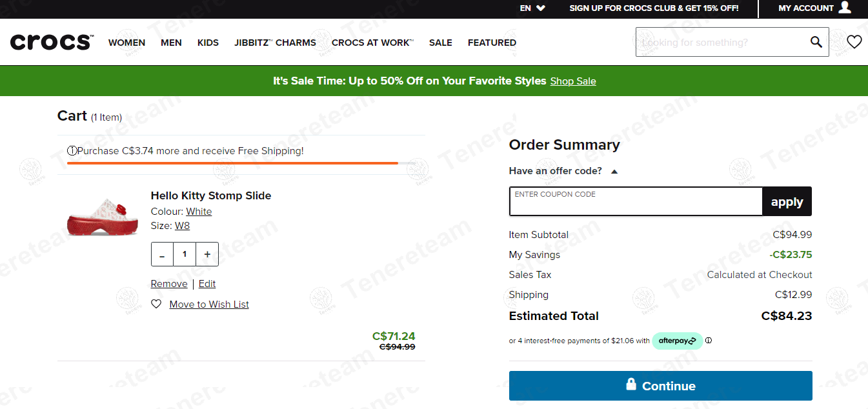Image resolution: width=868 pixels, height=409 pixels.
Task: Remove the Hello Kitty Stomp Slide
Action: pyautogui.click(x=168, y=283)
